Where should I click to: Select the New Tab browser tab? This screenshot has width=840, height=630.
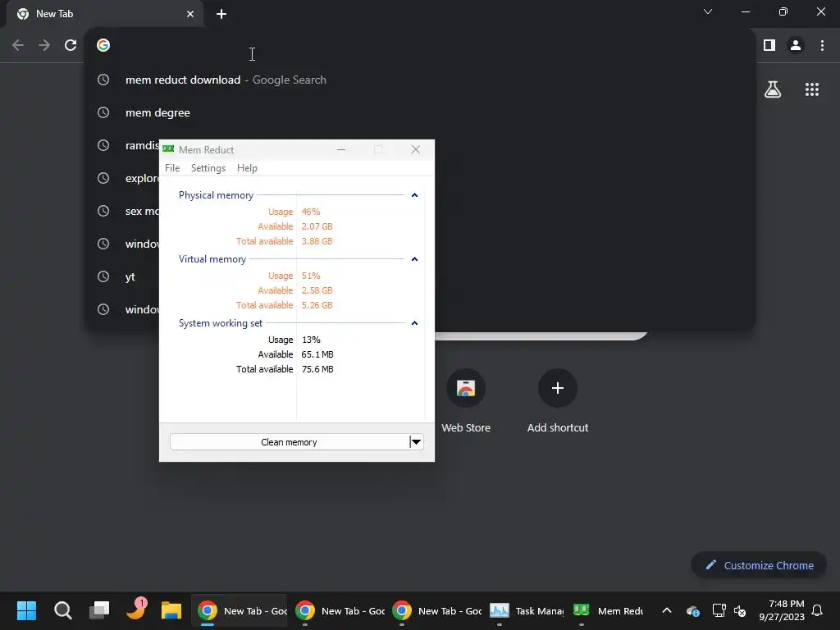(105, 14)
